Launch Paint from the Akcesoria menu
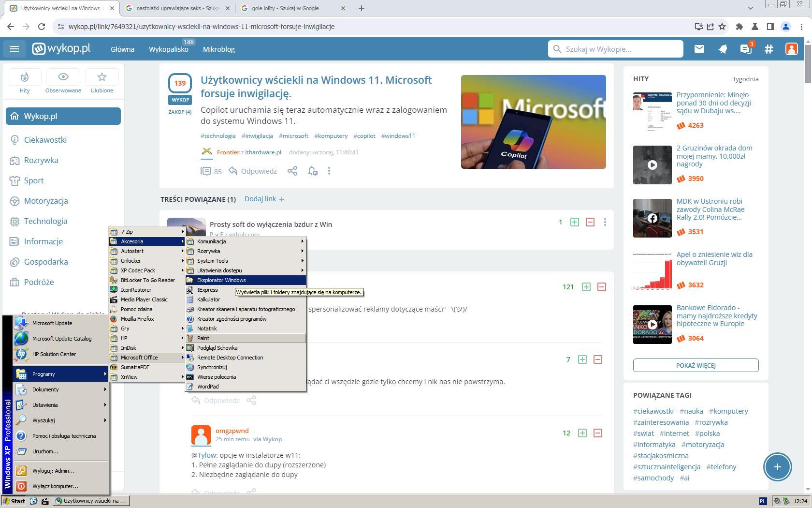Screen dimensions: 812x508 [203, 338]
